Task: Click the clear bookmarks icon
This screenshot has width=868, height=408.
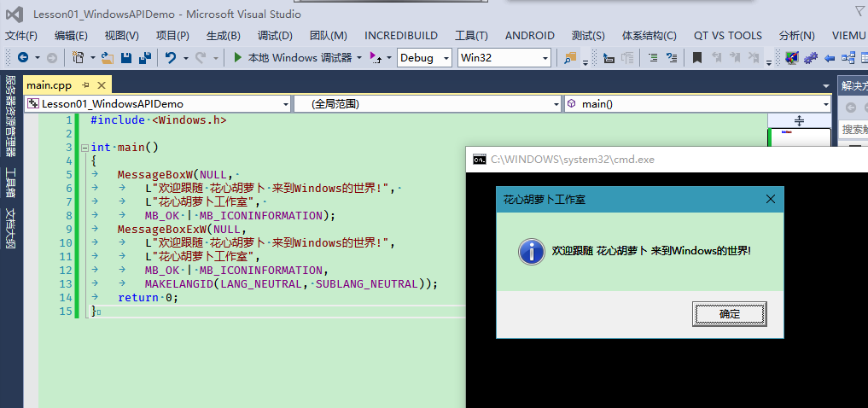Action: tap(754, 57)
